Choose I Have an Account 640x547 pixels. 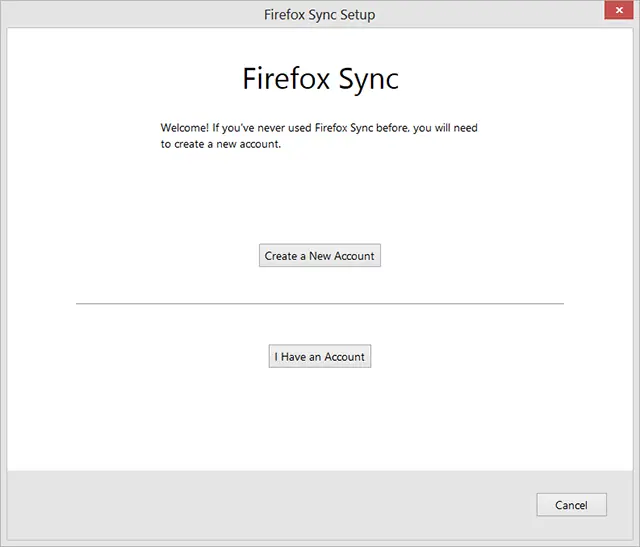coord(320,356)
